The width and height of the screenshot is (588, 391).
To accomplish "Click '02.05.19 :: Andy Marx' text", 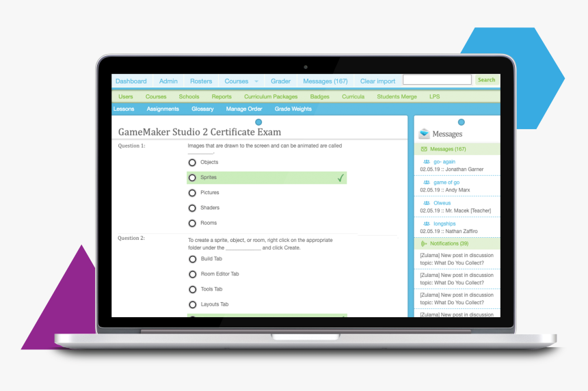I will pyautogui.click(x=444, y=189).
